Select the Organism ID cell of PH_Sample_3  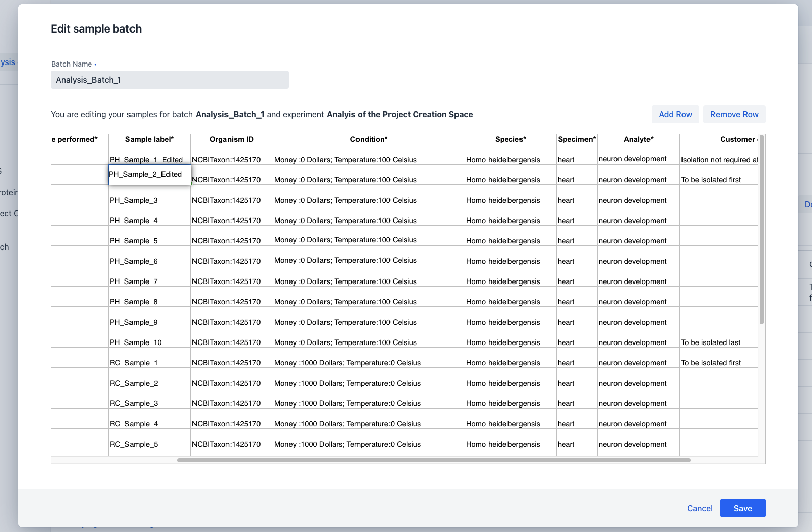[x=232, y=195]
